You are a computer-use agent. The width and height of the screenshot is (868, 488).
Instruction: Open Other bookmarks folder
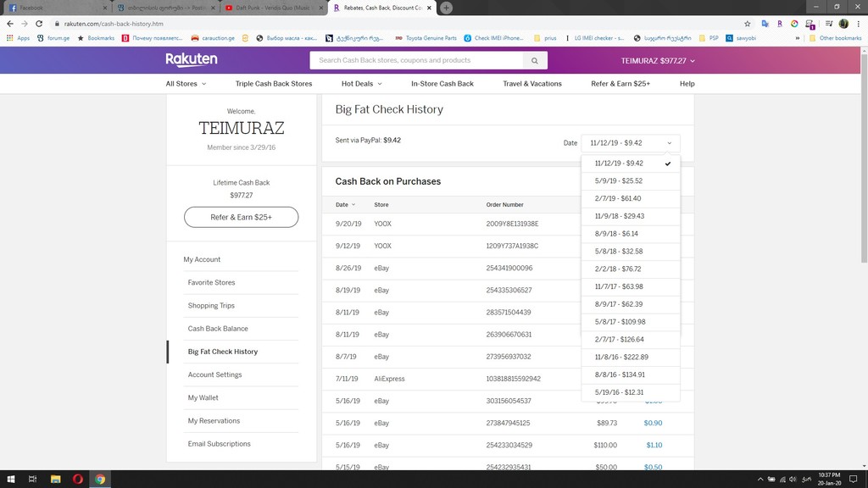click(x=835, y=38)
